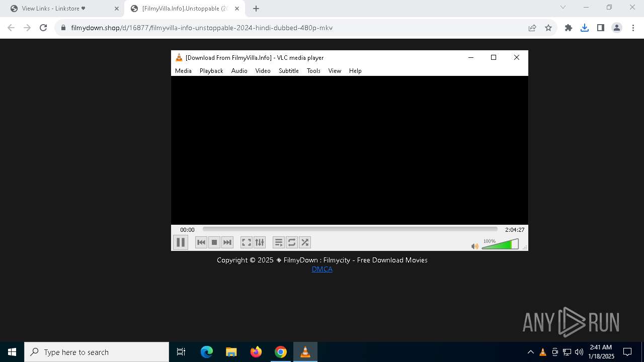The width and height of the screenshot is (644, 362).
Task: Pause playback in VLC
Action: pos(181,242)
